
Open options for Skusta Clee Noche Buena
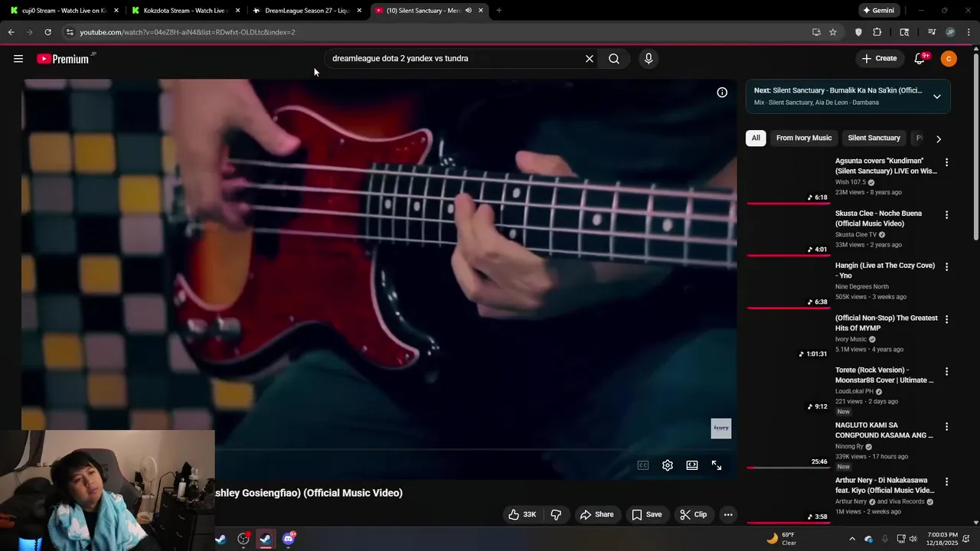(946, 215)
